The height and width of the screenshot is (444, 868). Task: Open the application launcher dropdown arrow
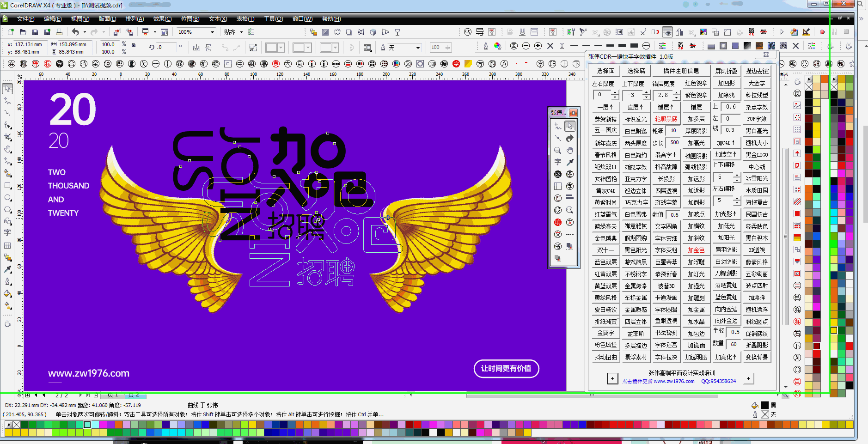[x=154, y=32]
